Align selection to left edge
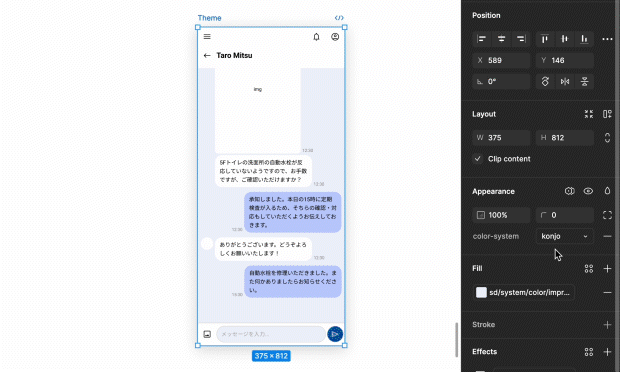The width and height of the screenshot is (620, 372). pyautogui.click(x=482, y=39)
